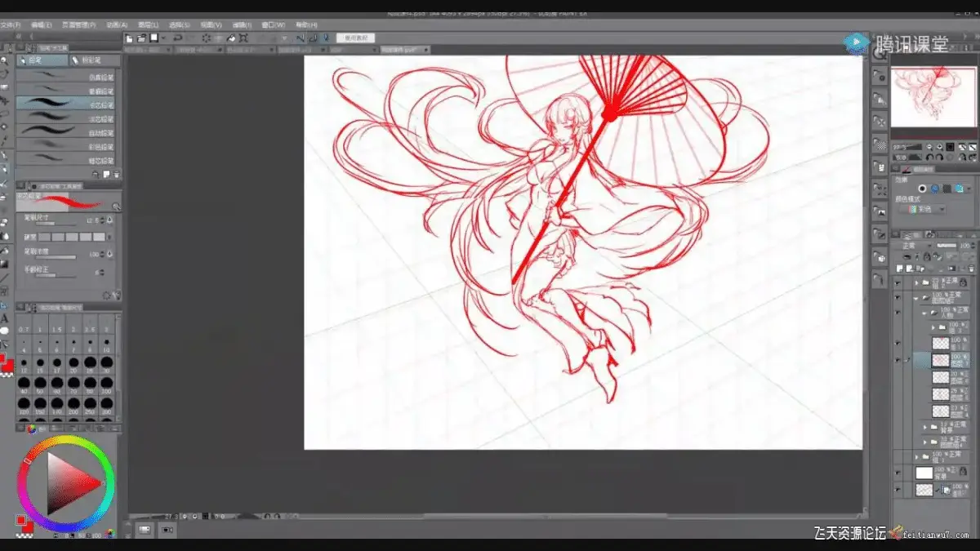The image size is (980, 551).
Task: Click the Scale/transform icon in the command bar
Action: 243,38
